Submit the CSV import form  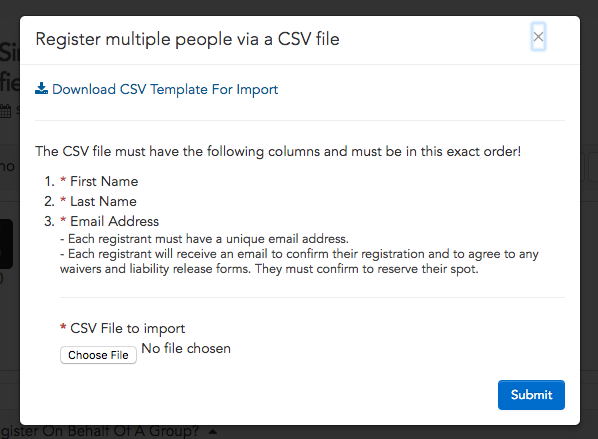[531, 395]
